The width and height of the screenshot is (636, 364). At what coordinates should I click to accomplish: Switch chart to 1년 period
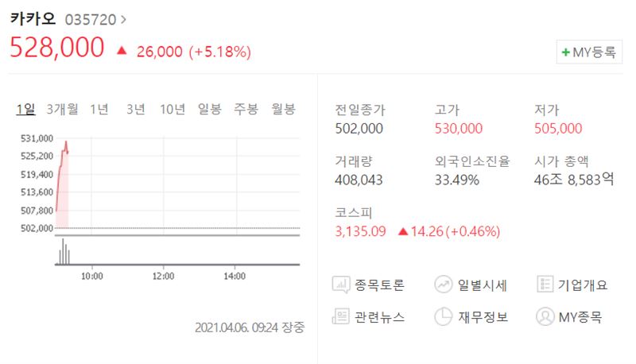(99, 109)
